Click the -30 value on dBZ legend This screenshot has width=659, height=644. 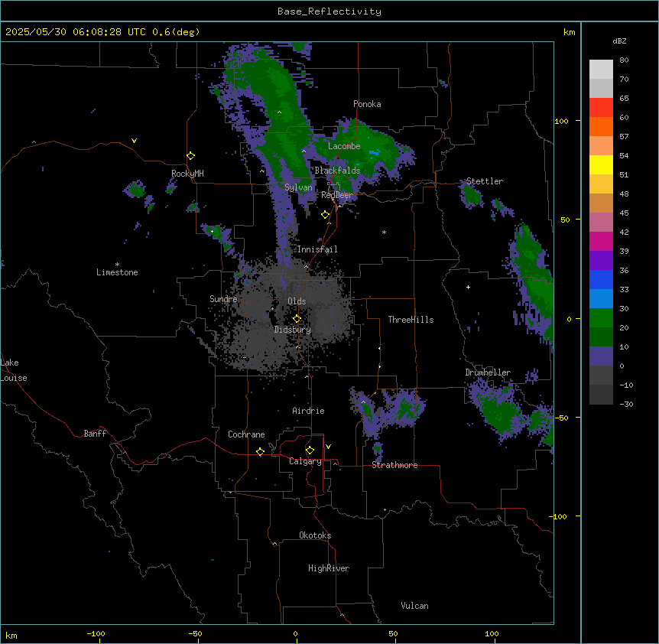click(x=626, y=404)
